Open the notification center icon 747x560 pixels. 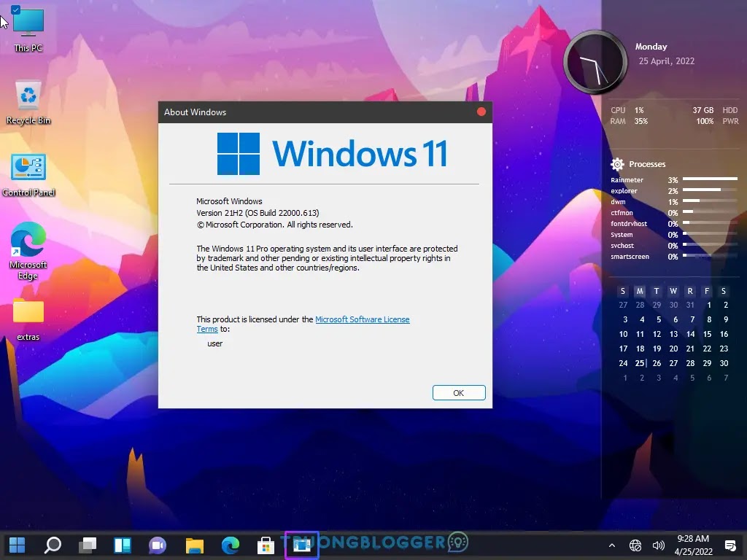(730, 545)
